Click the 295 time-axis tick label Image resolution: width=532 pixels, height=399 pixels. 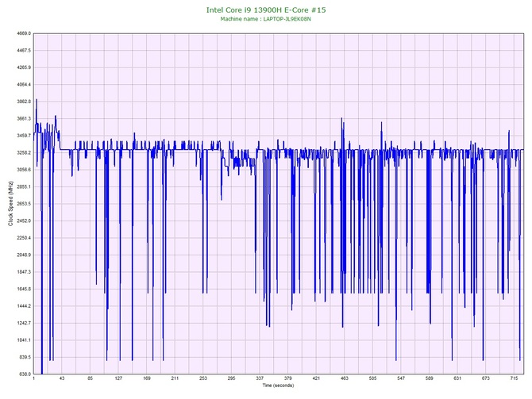(x=231, y=378)
